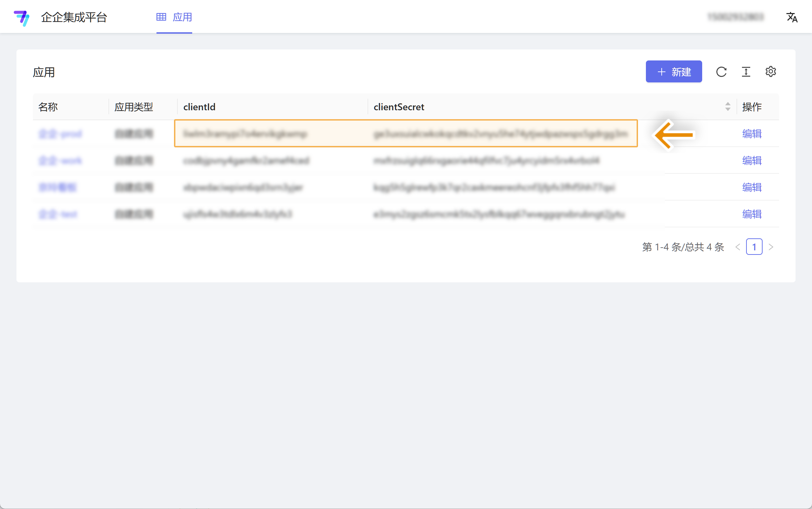Viewport: 812px width, 509px height.
Task: Click the platform logo icon
Action: pos(22,18)
